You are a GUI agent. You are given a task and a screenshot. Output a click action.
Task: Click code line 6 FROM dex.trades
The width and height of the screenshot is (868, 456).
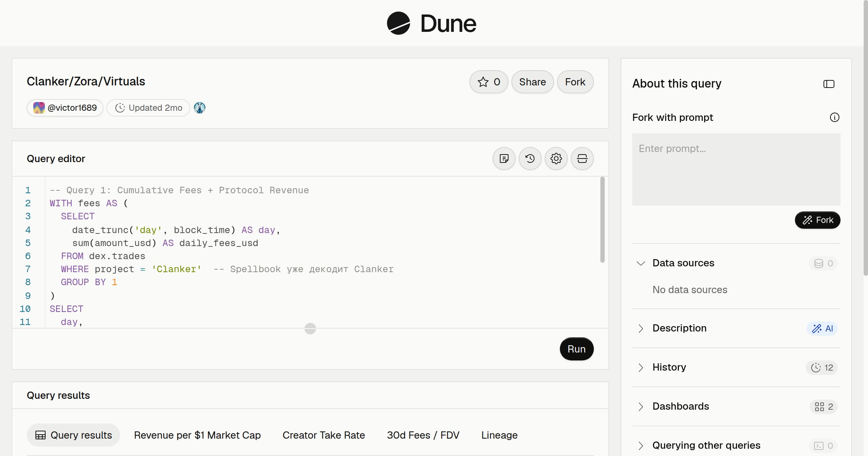coord(103,256)
